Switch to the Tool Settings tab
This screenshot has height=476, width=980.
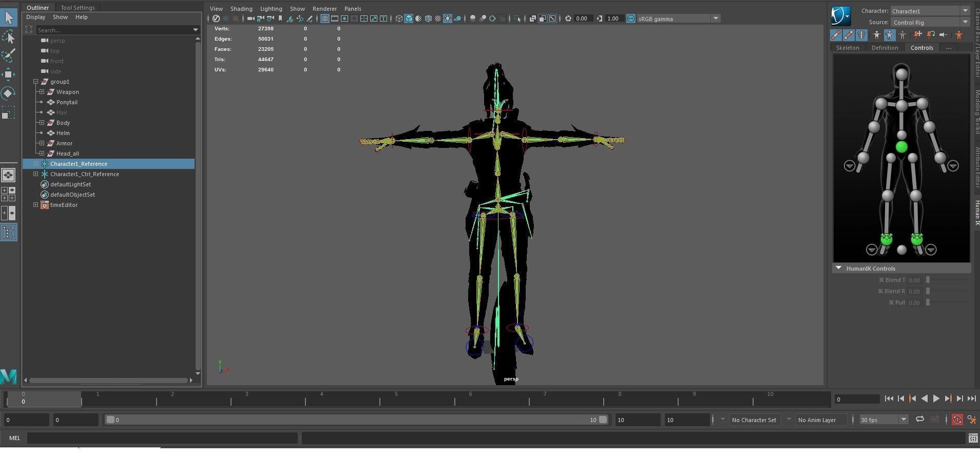tap(78, 8)
